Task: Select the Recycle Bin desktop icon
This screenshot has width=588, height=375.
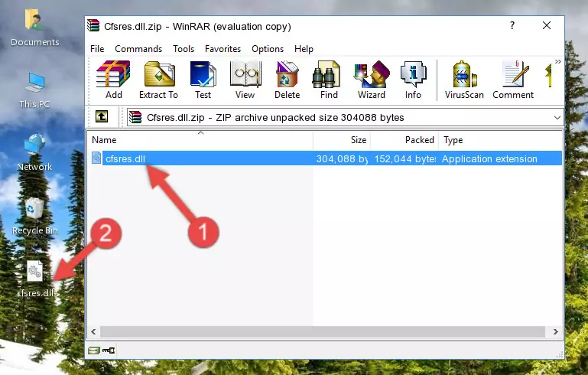Action: 34,217
